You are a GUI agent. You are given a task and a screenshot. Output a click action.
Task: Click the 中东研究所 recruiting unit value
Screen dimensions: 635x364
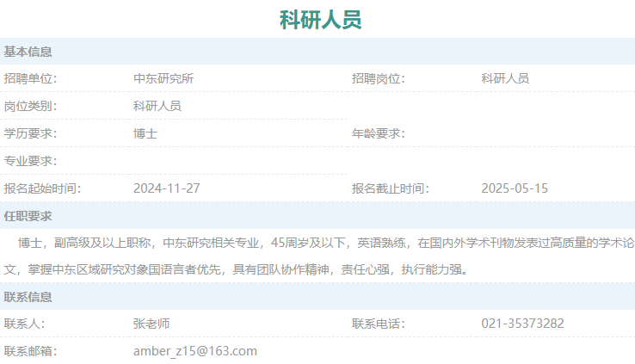pyautogui.click(x=163, y=78)
